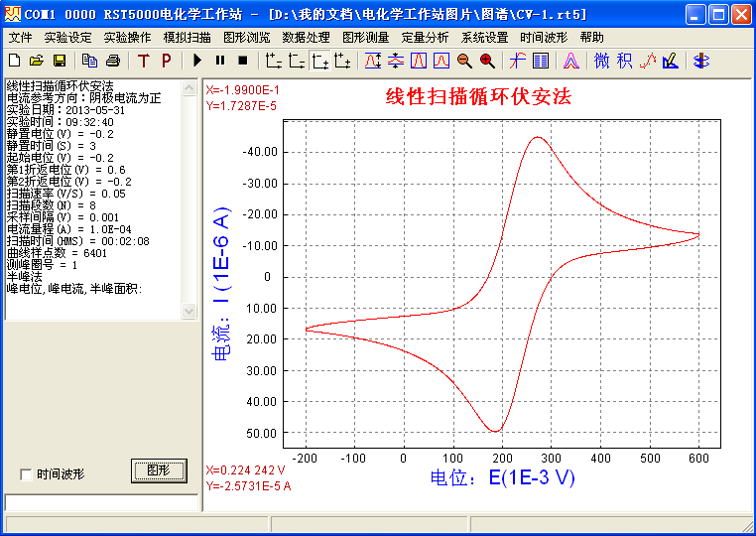Image resolution: width=756 pixels, height=536 pixels.
Task: Stop the experiment with the square button
Action: click(x=241, y=61)
